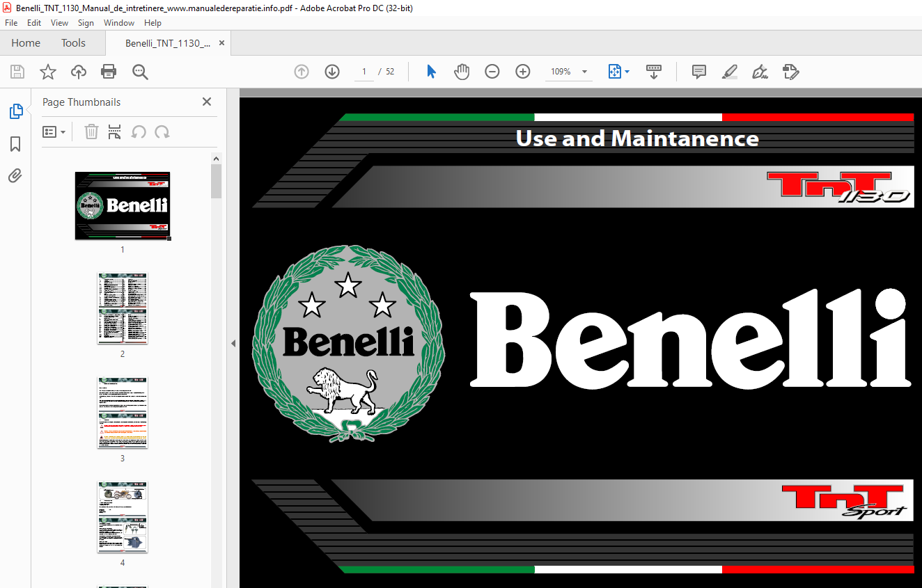Select the arrow Selection tool
Image resolution: width=922 pixels, height=588 pixels.
[x=431, y=72]
